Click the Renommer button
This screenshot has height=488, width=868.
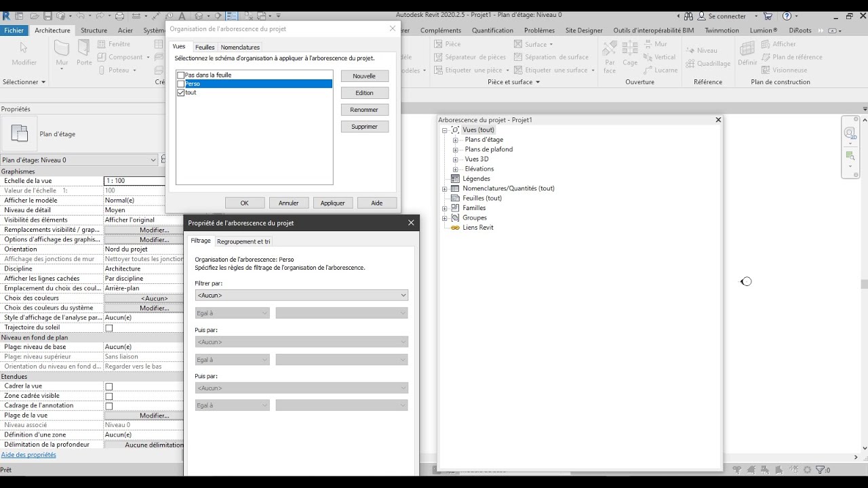tap(364, 110)
